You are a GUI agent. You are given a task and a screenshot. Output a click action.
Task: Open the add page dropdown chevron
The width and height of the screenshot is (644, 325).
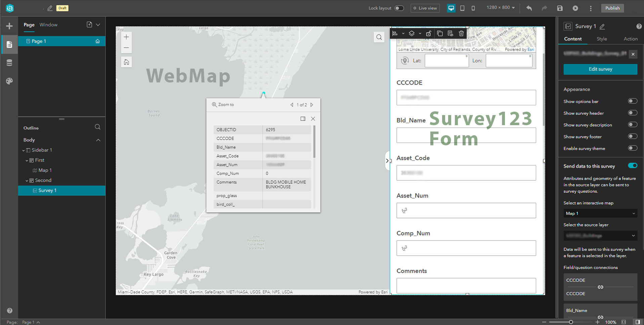(98, 25)
